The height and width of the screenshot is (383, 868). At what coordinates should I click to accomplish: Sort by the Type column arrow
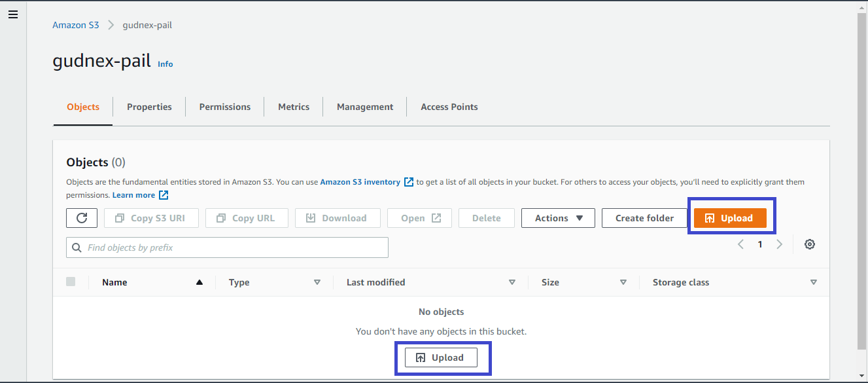317,282
